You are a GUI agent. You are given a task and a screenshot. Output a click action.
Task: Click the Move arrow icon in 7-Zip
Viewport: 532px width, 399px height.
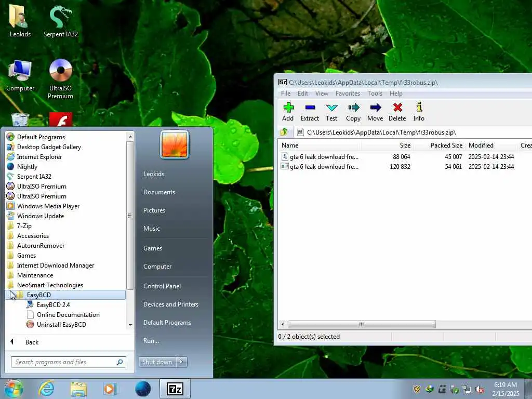click(x=375, y=112)
